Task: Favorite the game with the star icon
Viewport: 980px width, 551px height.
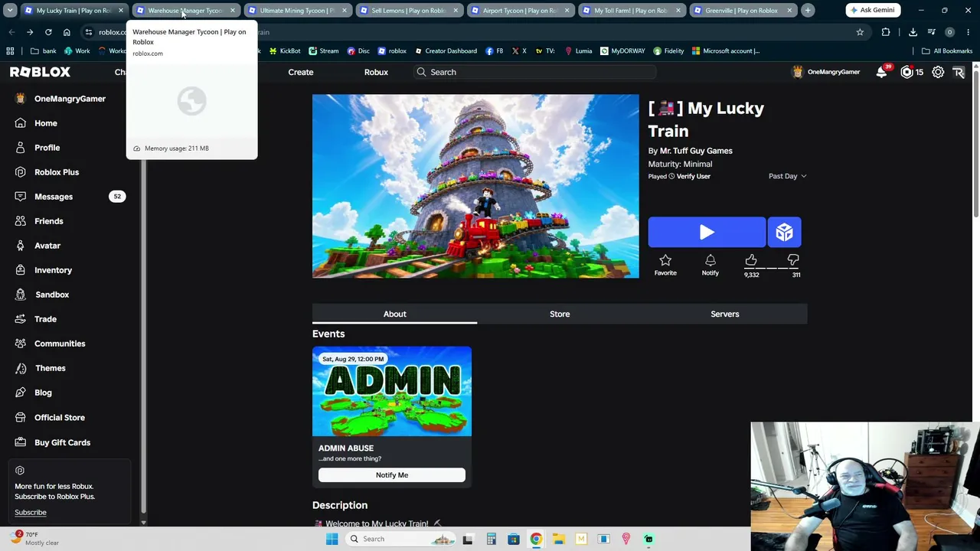Action: pyautogui.click(x=665, y=264)
